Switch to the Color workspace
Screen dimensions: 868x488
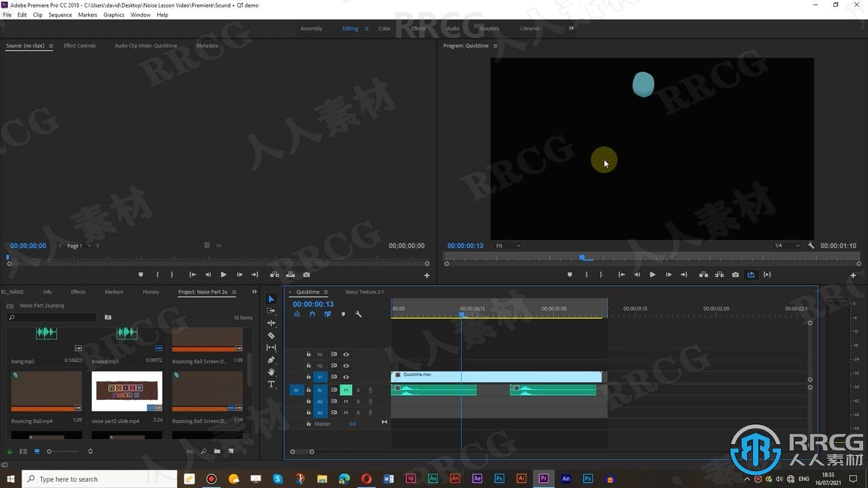click(384, 28)
